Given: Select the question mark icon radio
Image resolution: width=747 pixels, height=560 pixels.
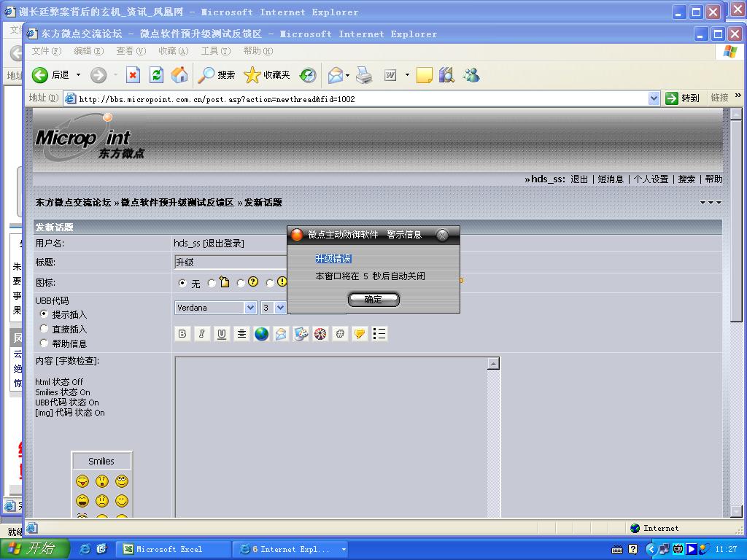Looking at the screenshot, I should pyautogui.click(x=241, y=283).
